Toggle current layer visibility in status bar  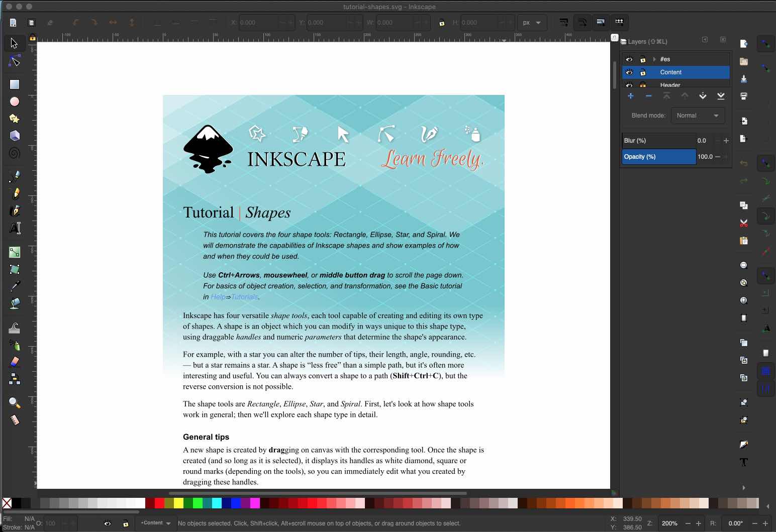tap(107, 523)
